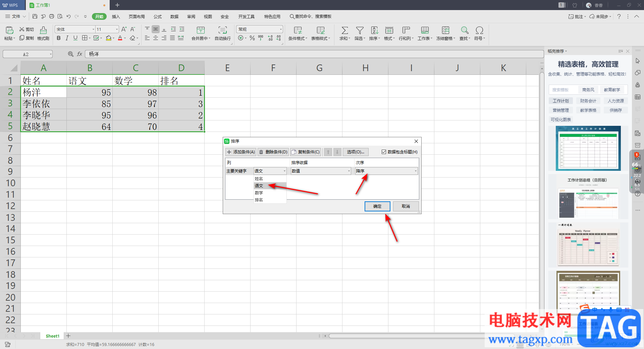The height and width of the screenshot is (349, 644).
Task: Open the primary keyword column dropdown
Action: coord(284,171)
